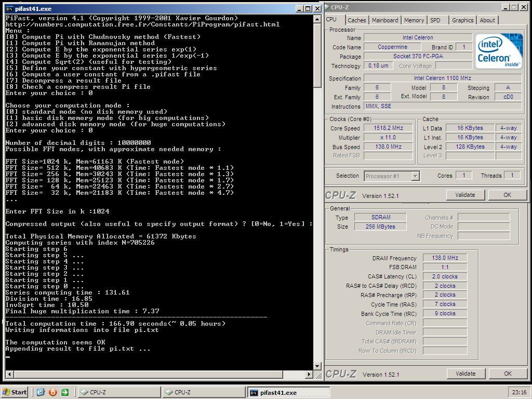
Task: Click the 256 MBytes memory size field
Action: pyautogui.click(x=380, y=227)
